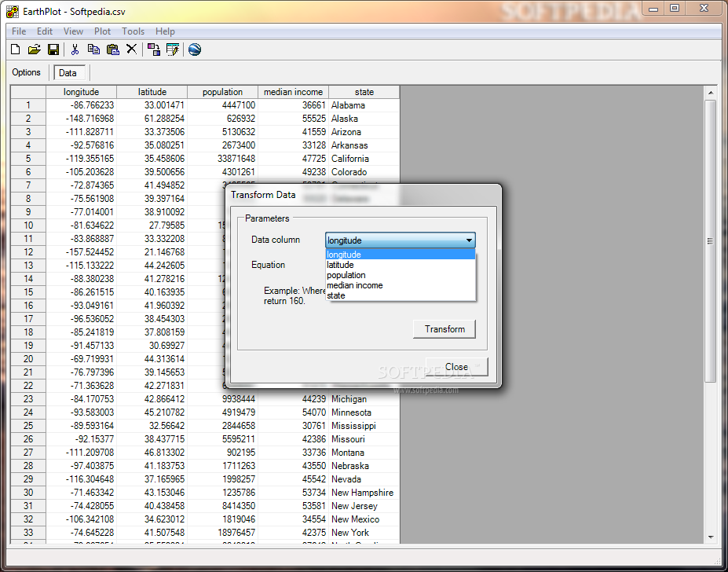Image resolution: width=728 pixels, height=572 pixels.
Task: Select row header 23
Action: pyautogui.click(x=28, y=399)
